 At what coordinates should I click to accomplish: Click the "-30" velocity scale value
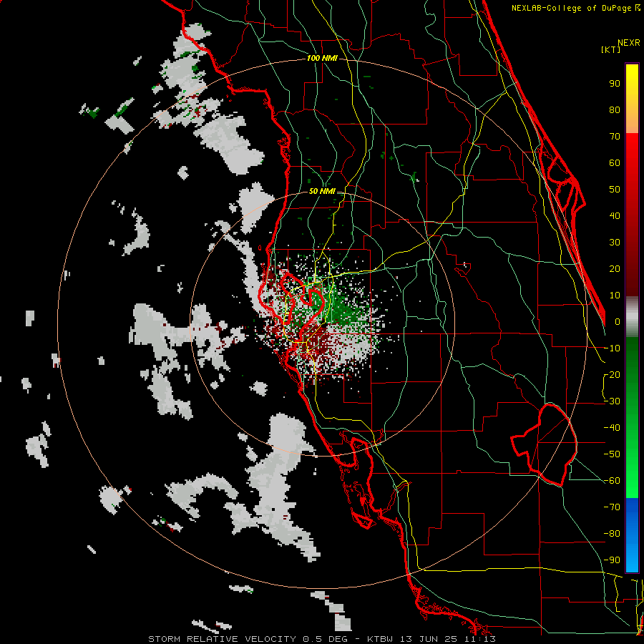612,401
